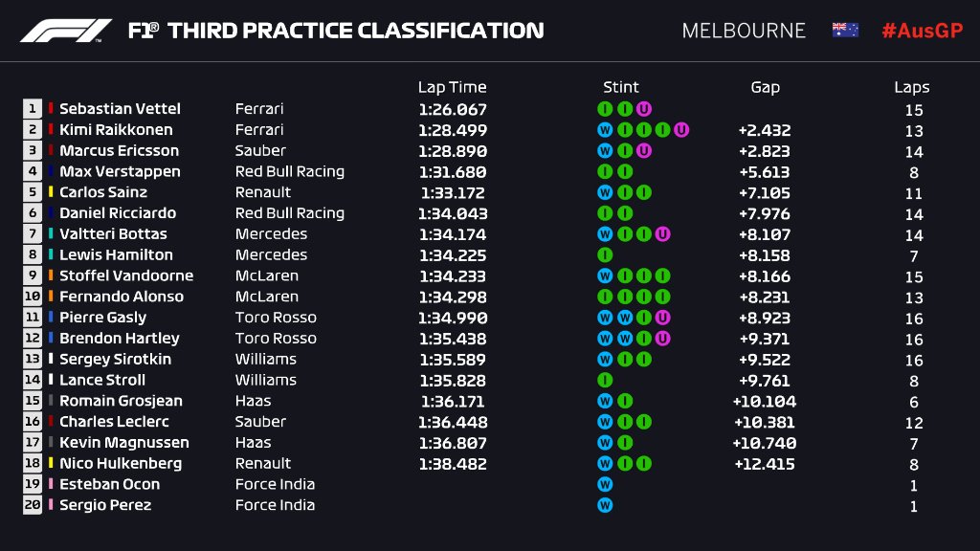Click the F1 logo in header
980x551 pixels.
66,31
